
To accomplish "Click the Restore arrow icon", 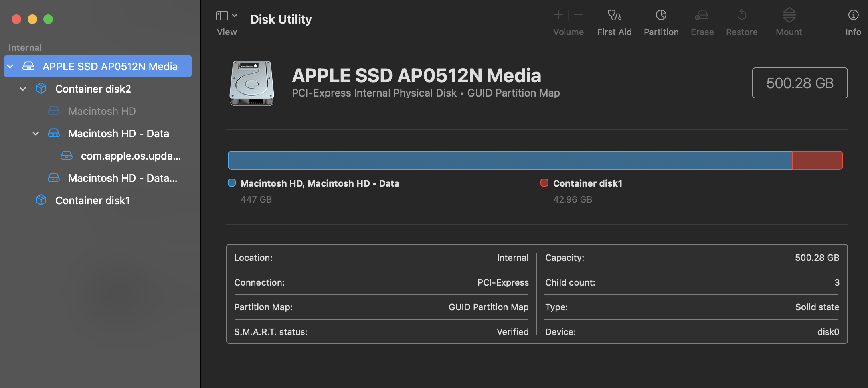I will tap(741, 16).
